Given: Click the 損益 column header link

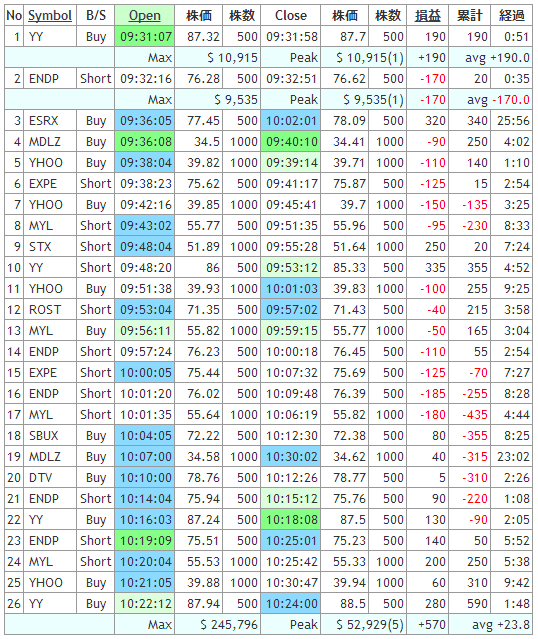Looking at the screenshot, I should coord(428,15).
